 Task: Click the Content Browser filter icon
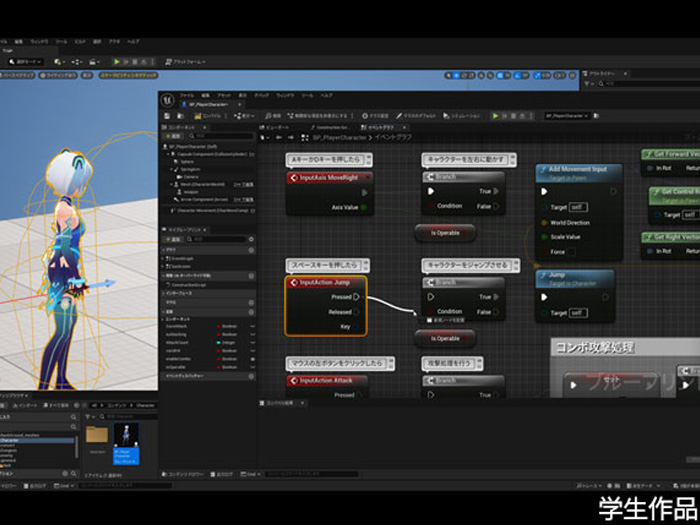(89, 416)
